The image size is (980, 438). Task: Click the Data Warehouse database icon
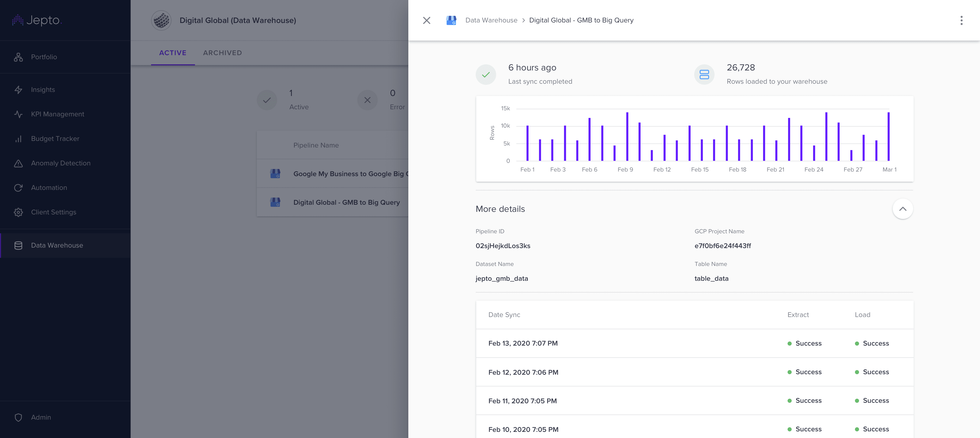pyautogui.click(x=18, y=246)
